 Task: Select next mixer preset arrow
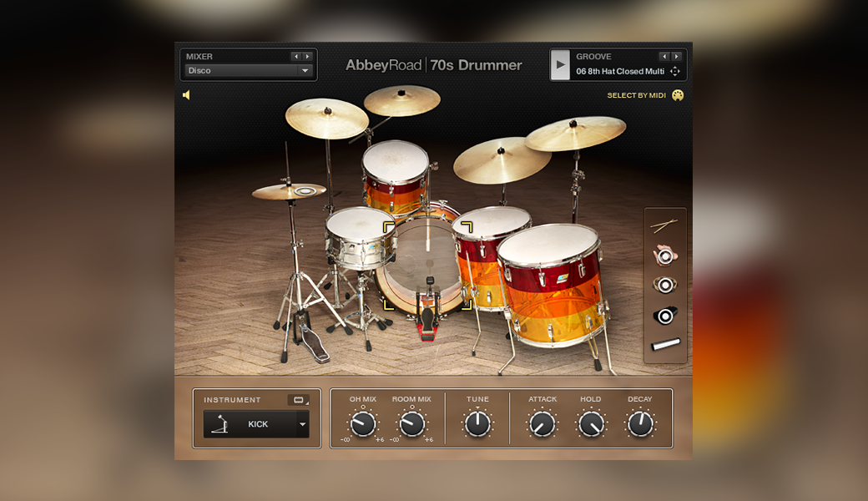coord(307,57)
